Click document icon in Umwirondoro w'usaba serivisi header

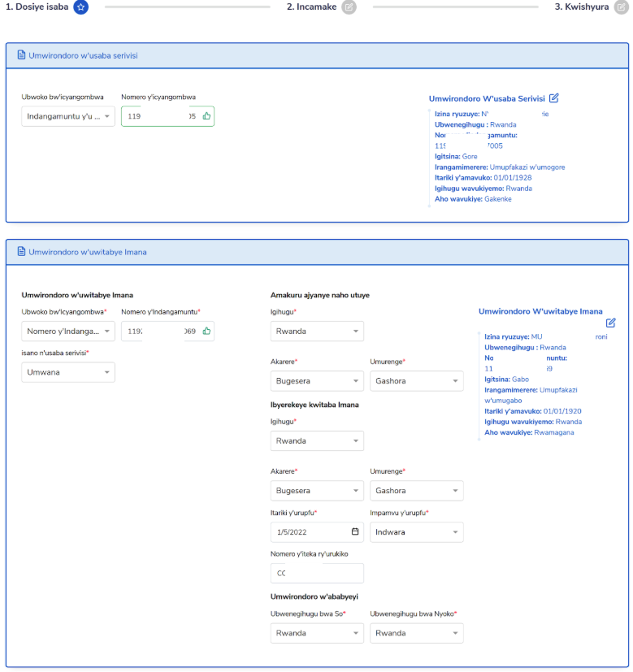click(x=21, y=55)
